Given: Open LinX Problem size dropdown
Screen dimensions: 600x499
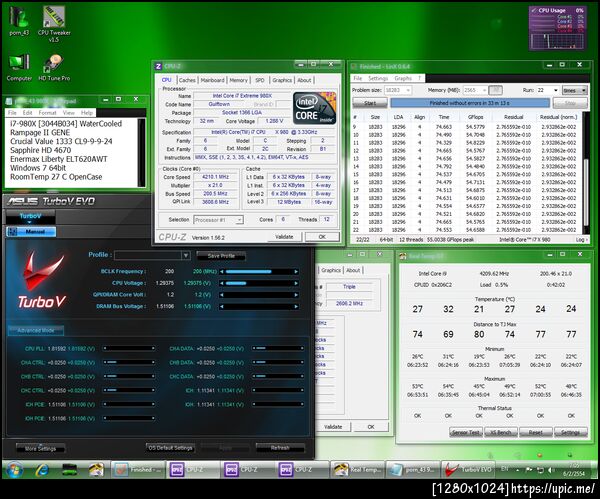Looking at the screenshot, I should tap(408, 90).
